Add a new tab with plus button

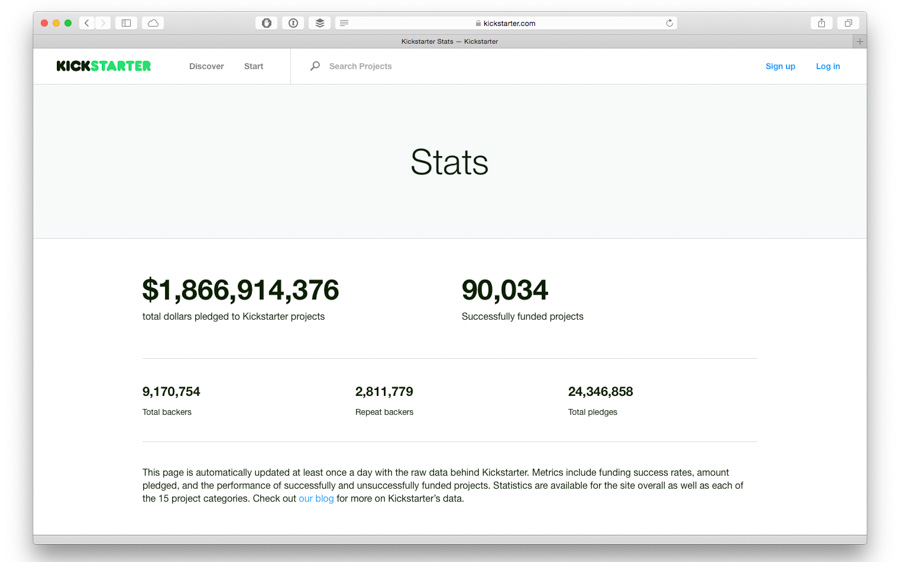(x=859, y=41)
